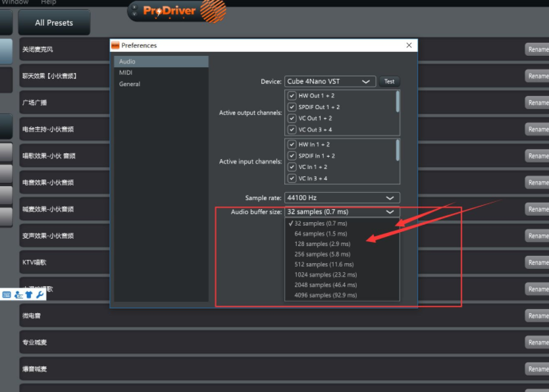Click the Test device button
Screen dimensions: 549x392
coord(389,82)
